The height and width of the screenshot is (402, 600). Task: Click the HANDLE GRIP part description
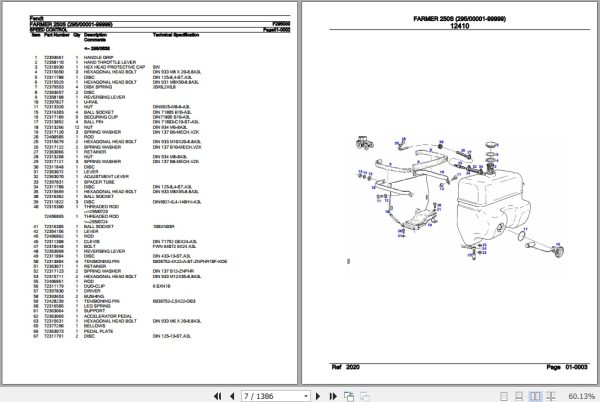click(98, 57)
